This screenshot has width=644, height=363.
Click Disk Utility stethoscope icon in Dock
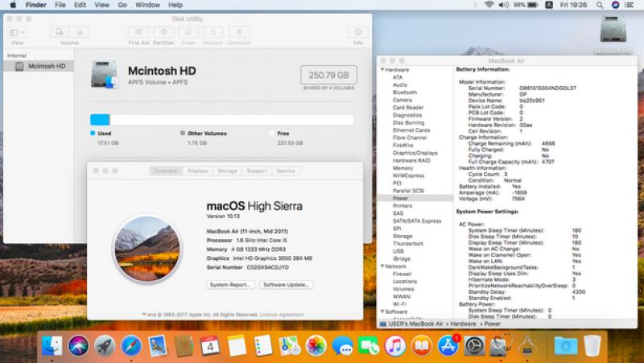(501, 346)
